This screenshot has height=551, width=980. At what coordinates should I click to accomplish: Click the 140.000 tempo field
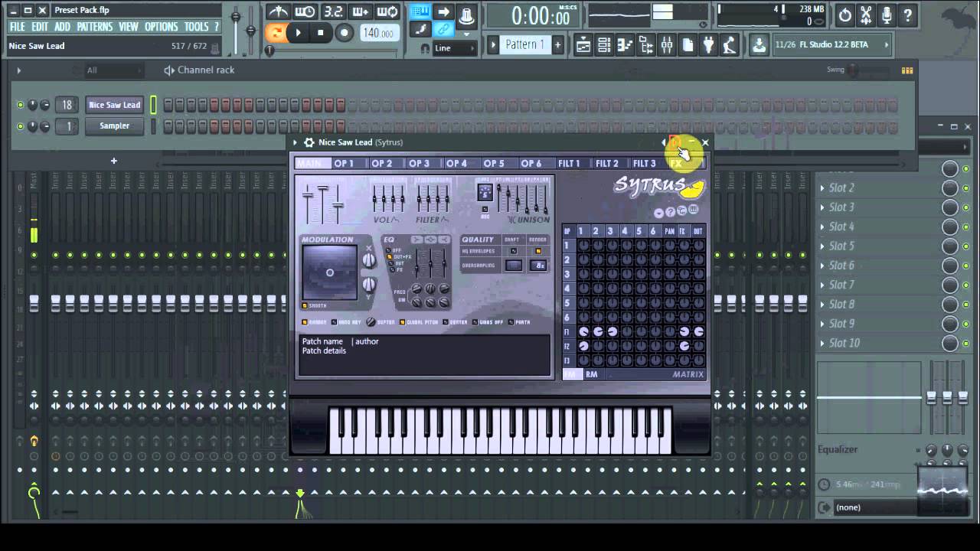click(378, 33)
